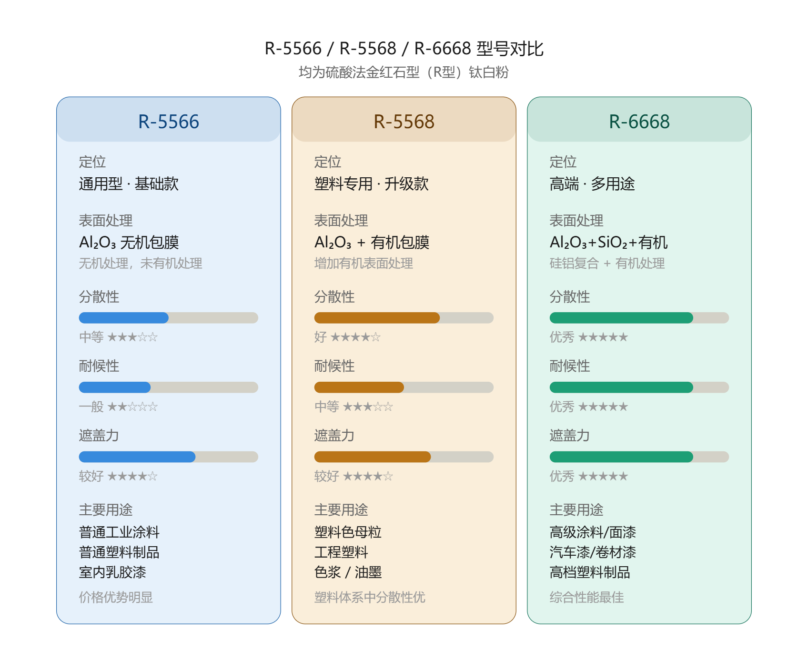Click '综合性能最佳' note
This screenshot has width=808, height=672.
tap(586, 598)
